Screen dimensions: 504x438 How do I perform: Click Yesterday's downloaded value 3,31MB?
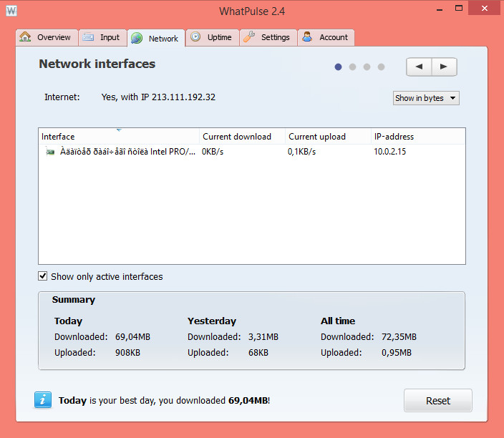[x=263, y=337]
